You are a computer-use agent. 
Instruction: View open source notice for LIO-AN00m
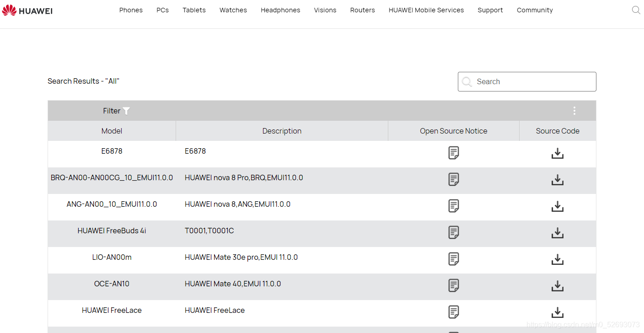(x=454, y=259)
